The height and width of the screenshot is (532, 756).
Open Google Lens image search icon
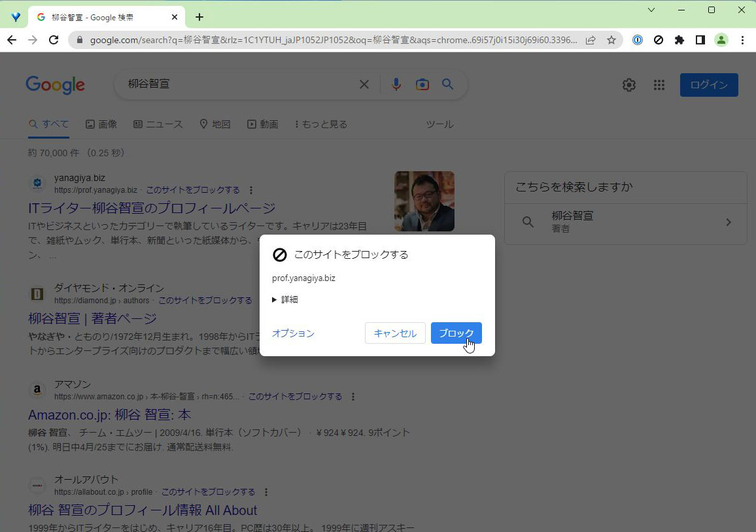click(422, 84)
